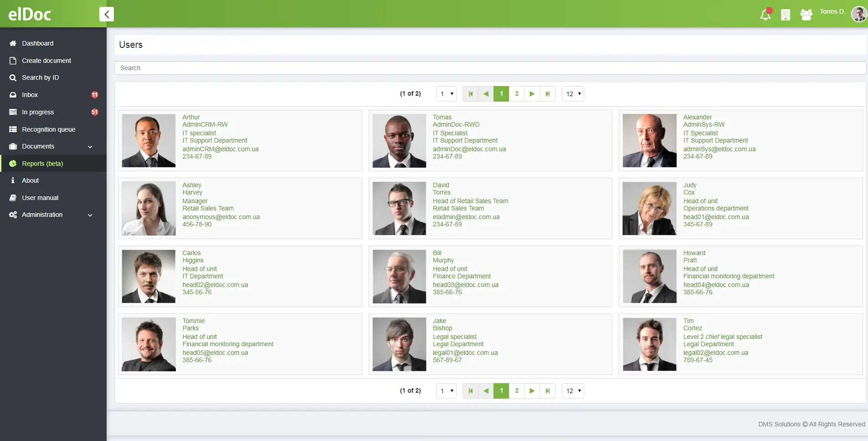Click the Dashboard home icon
The width and height of the screenshot is (868, 441).
pyautogui.click(x=13, y=43)
